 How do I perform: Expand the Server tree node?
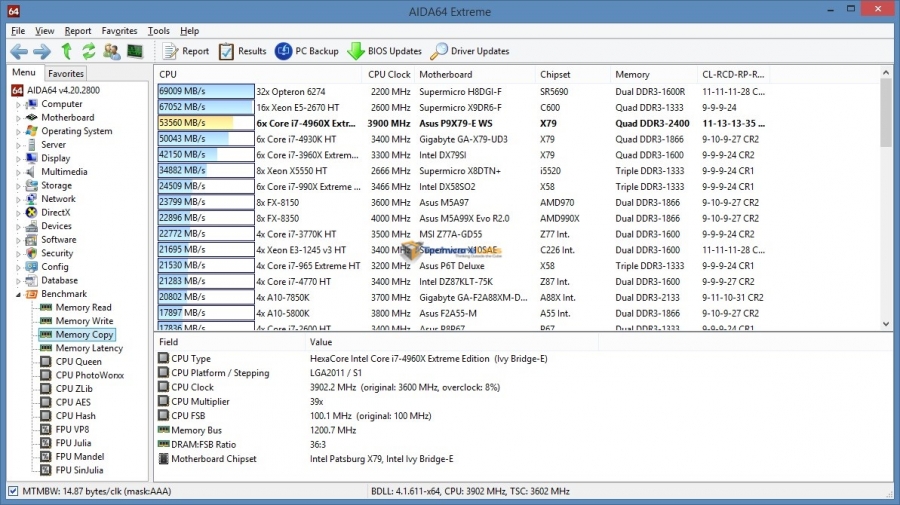pyautogui.click(x=18, y=145)
